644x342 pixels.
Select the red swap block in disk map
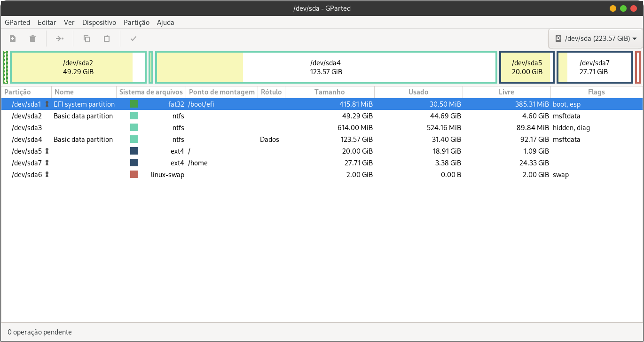tap(638, 67)
